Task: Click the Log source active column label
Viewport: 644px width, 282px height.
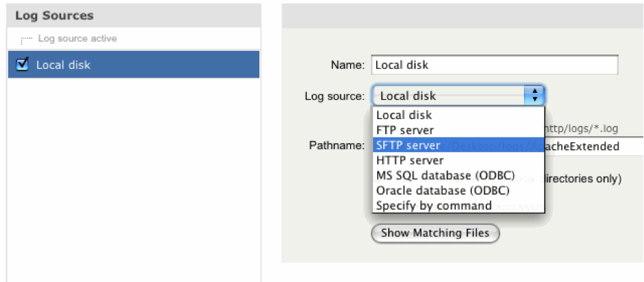Action: (77, 39)
